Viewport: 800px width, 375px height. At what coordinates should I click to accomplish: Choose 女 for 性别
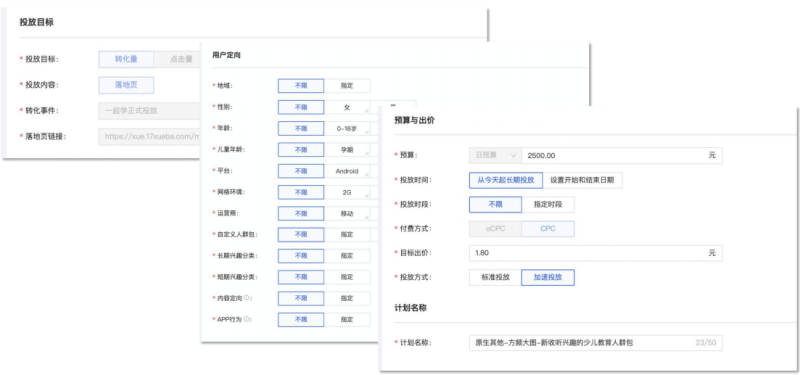point(347,107)
